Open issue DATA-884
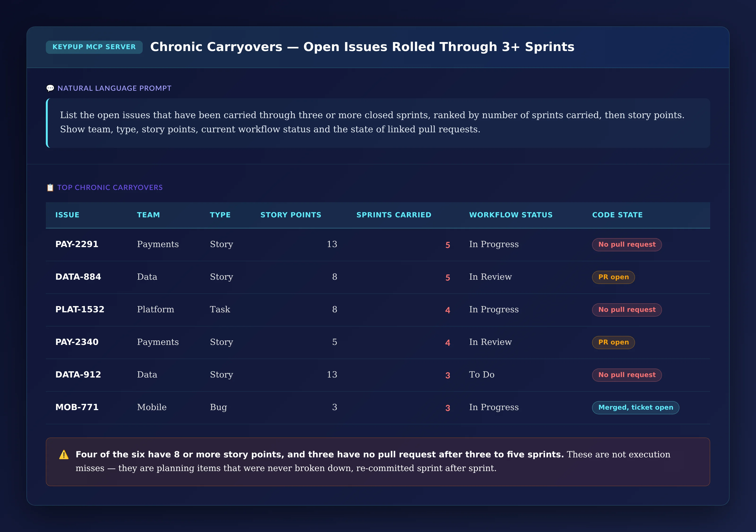This screenshot has height=532, width=756. (78, 277)
